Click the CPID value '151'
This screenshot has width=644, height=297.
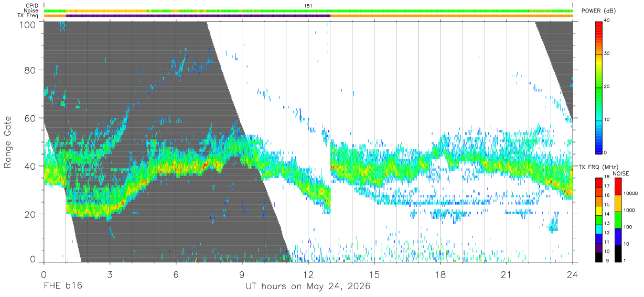[308, 5]
